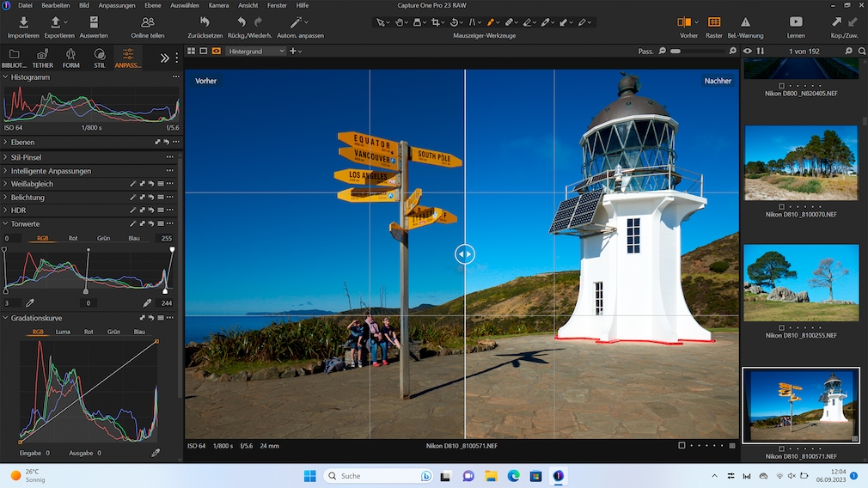
Task: Select the crop tool in Mauszeiger-Werkzeuge
Action: (438, 21)
